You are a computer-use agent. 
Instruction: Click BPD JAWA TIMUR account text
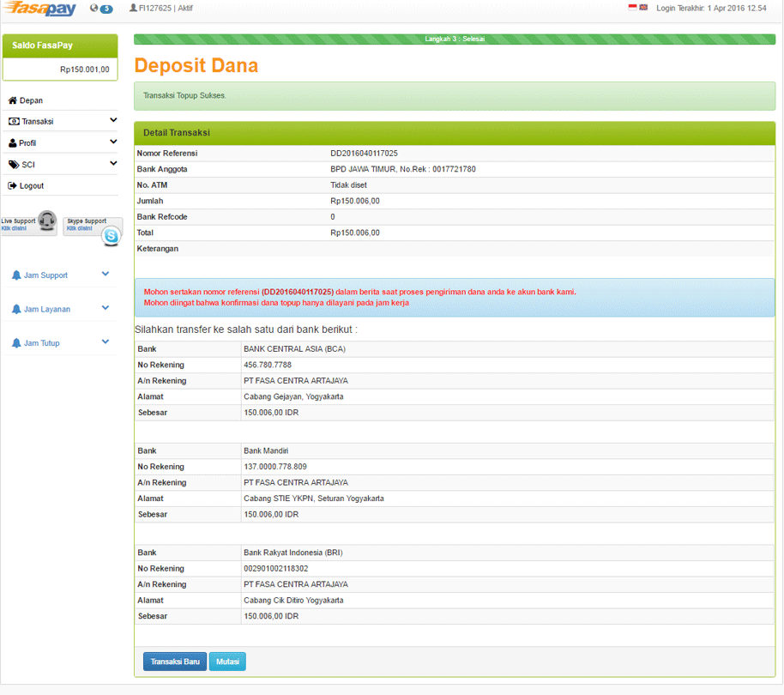click(x=403, y=170)
